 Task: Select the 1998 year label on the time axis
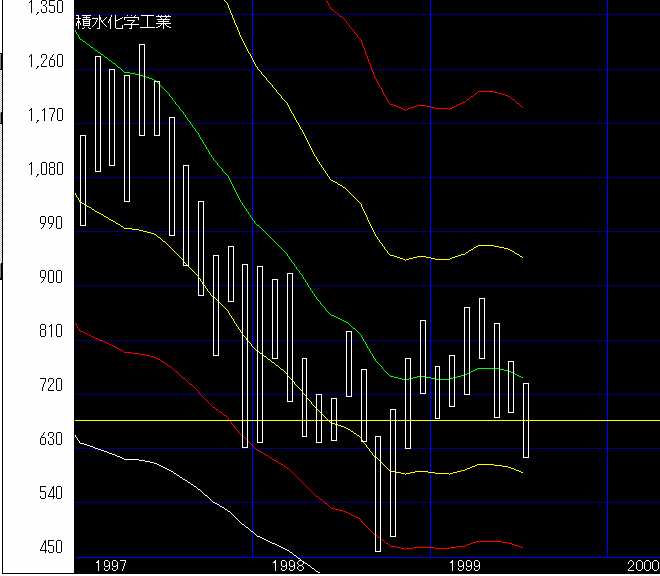pos(288,565)
